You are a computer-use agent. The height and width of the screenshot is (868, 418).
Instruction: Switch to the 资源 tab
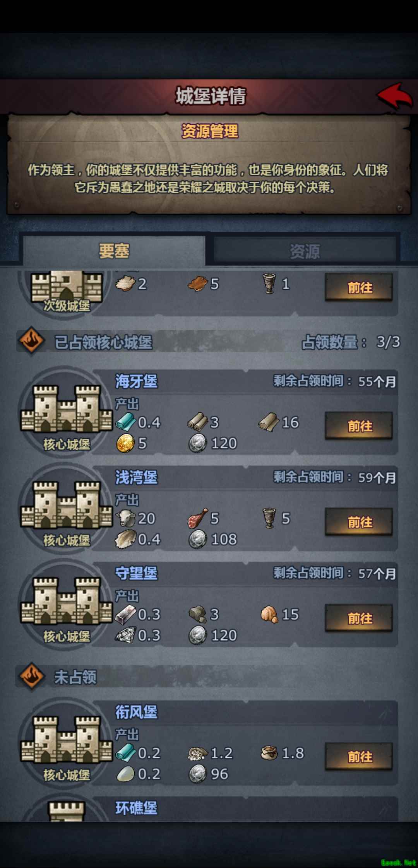[305, 251]
